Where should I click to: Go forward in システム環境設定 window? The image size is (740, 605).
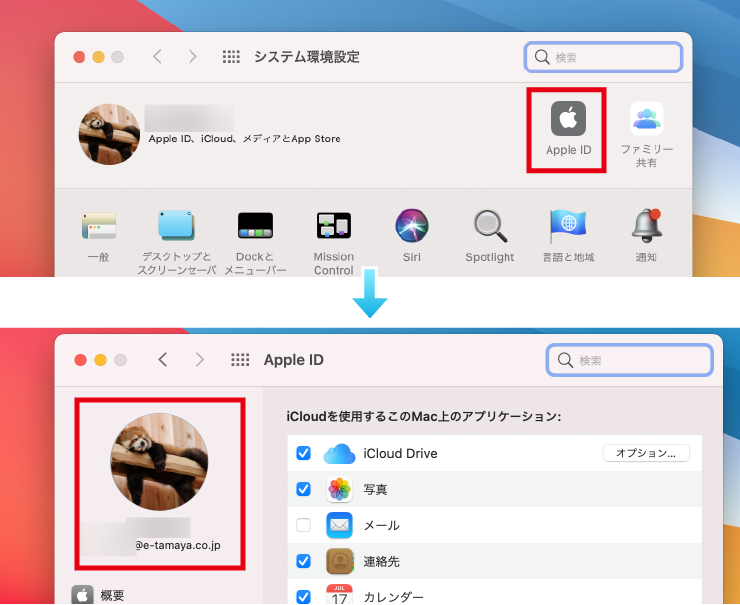pyautogui.click(x=192, y=57)
